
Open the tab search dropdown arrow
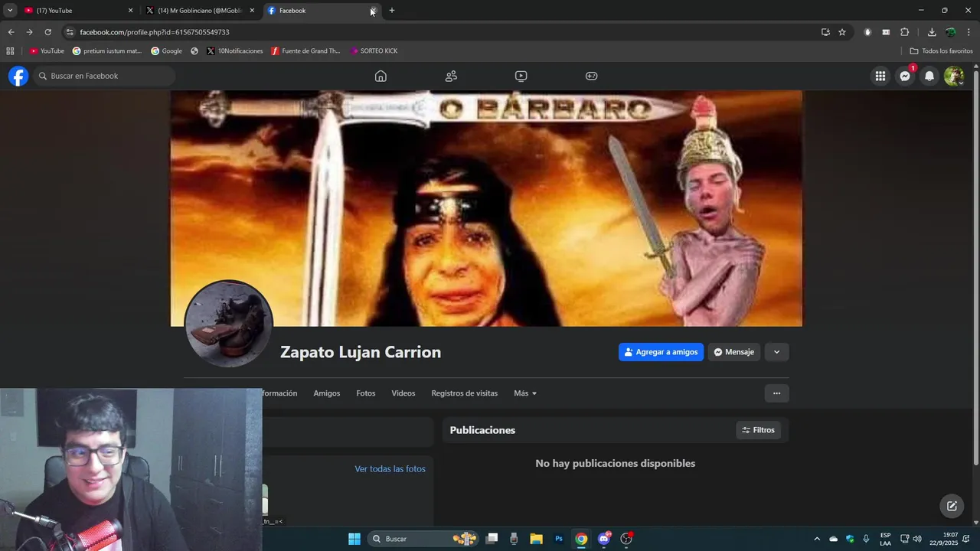10,11
